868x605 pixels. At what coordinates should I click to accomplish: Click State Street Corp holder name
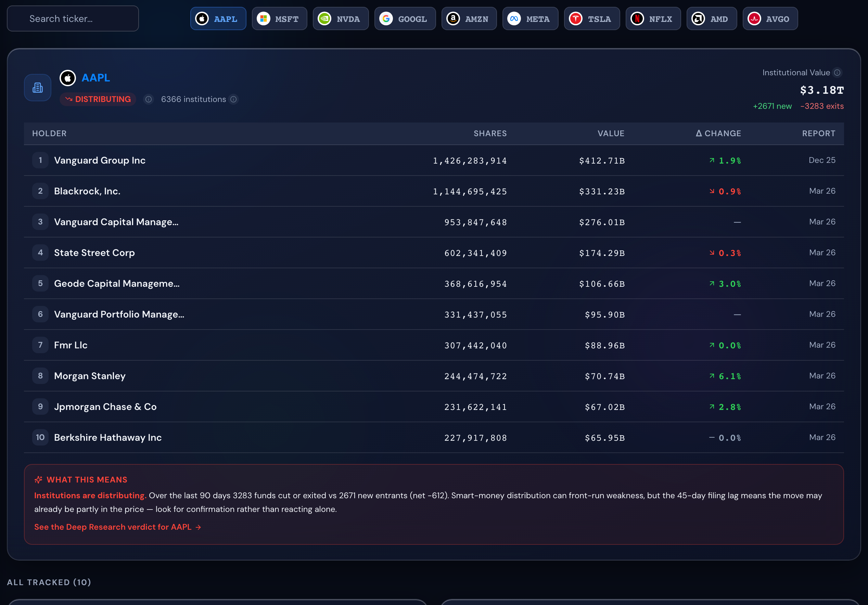(x=94, y=253)
